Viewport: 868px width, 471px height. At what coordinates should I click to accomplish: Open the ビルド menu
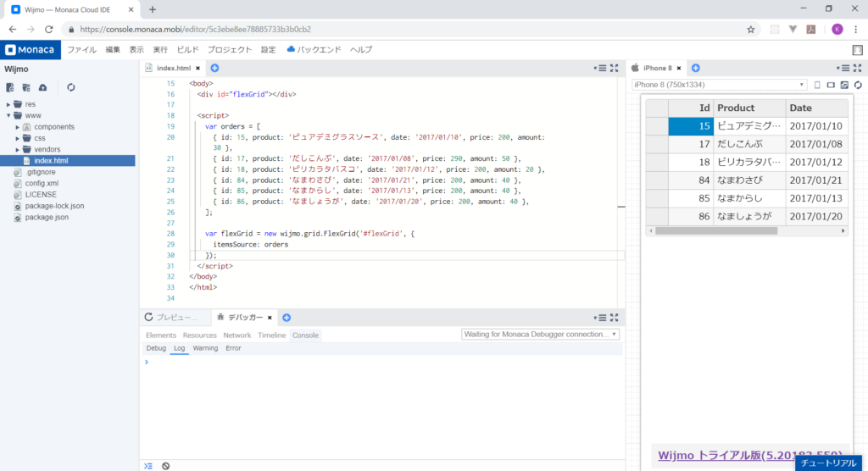pos(187,50)
